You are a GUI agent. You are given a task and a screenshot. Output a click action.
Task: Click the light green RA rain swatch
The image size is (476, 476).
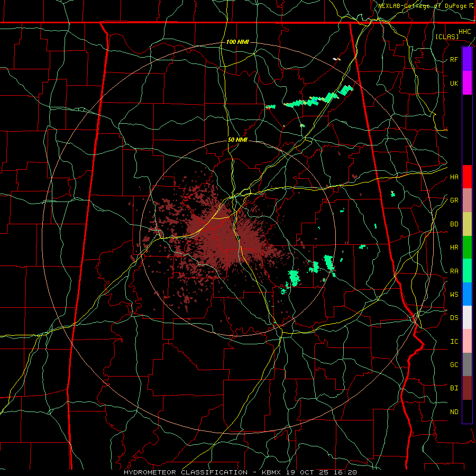(467, 271)
